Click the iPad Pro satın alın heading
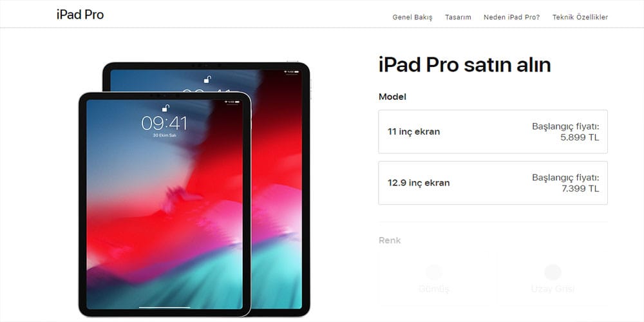 464,65
